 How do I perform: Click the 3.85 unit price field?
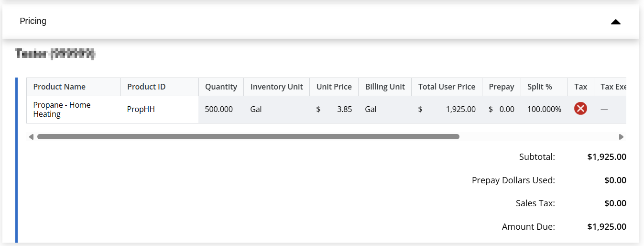344,110
